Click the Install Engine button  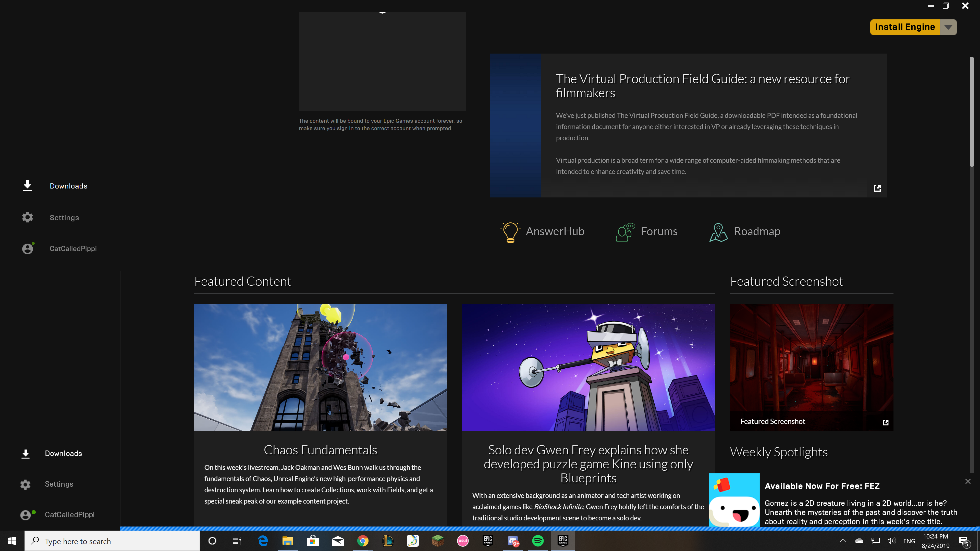905,27
